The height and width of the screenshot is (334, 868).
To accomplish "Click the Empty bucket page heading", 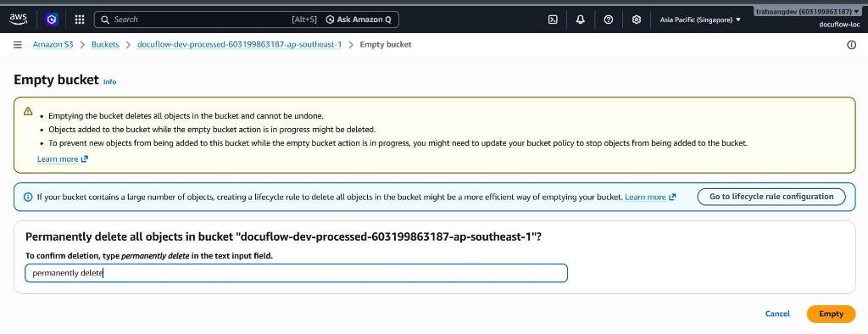I will pos(56,80).
